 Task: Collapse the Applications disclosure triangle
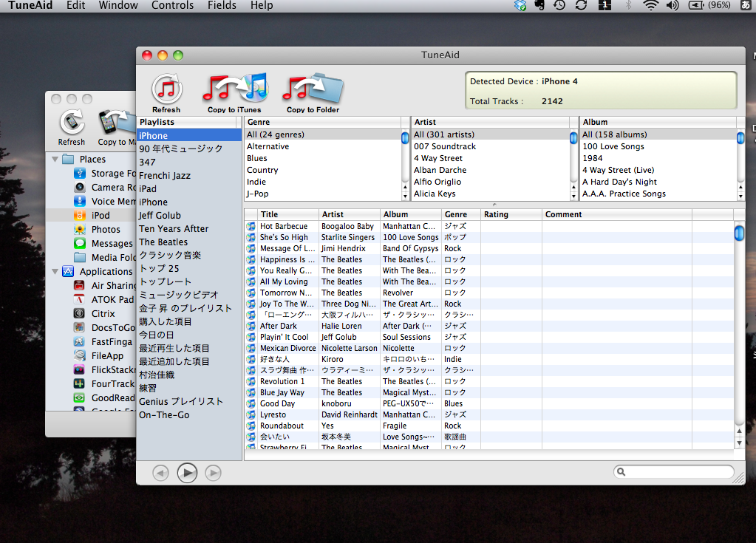coord(55,271)
